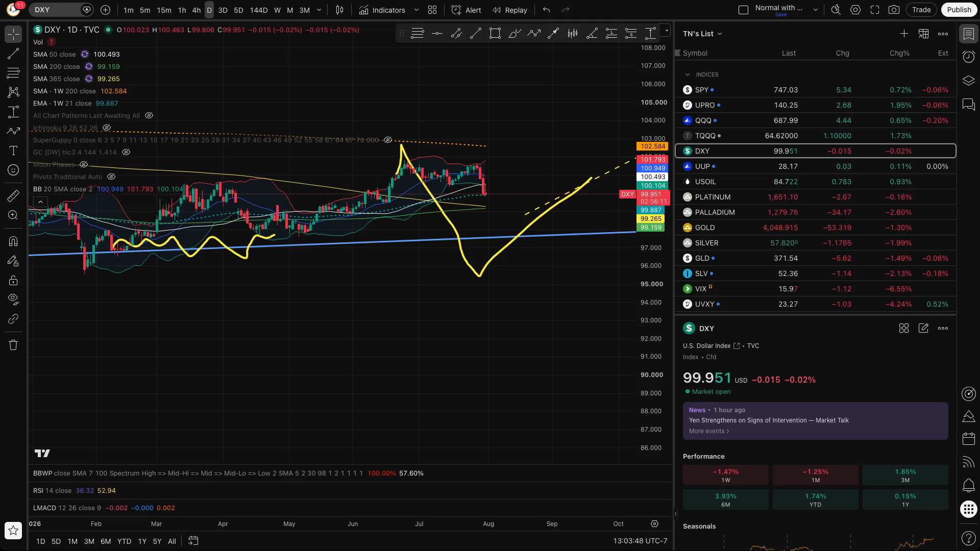
Task: Switch to the 4h timeframe
Action: pos(197,10)
